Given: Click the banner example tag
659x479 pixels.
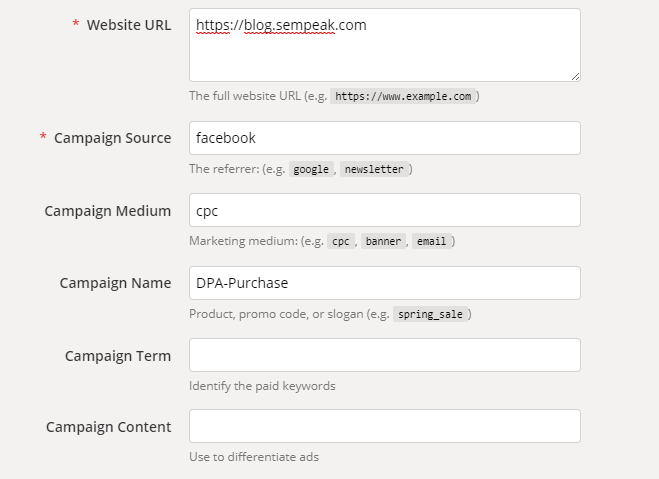Looking at the screenshot, I should point(383,241).
